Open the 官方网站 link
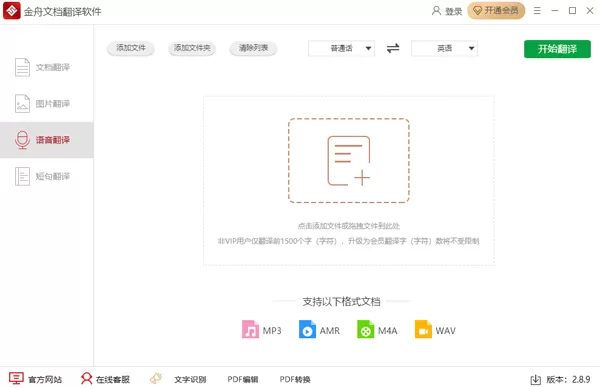The height and width of the screenshot is (388, 600). pos(45,380)
